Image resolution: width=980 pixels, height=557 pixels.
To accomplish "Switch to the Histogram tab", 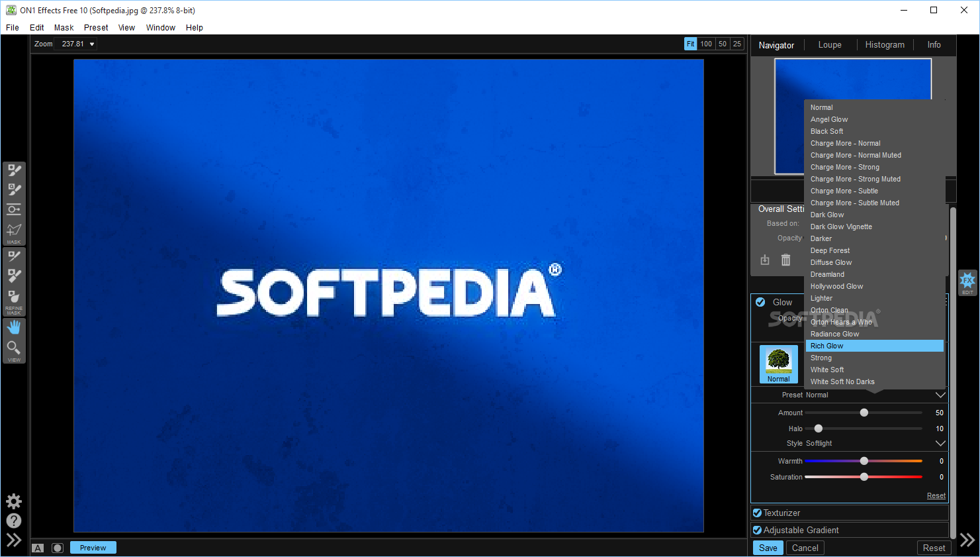I will click(885, 45).
